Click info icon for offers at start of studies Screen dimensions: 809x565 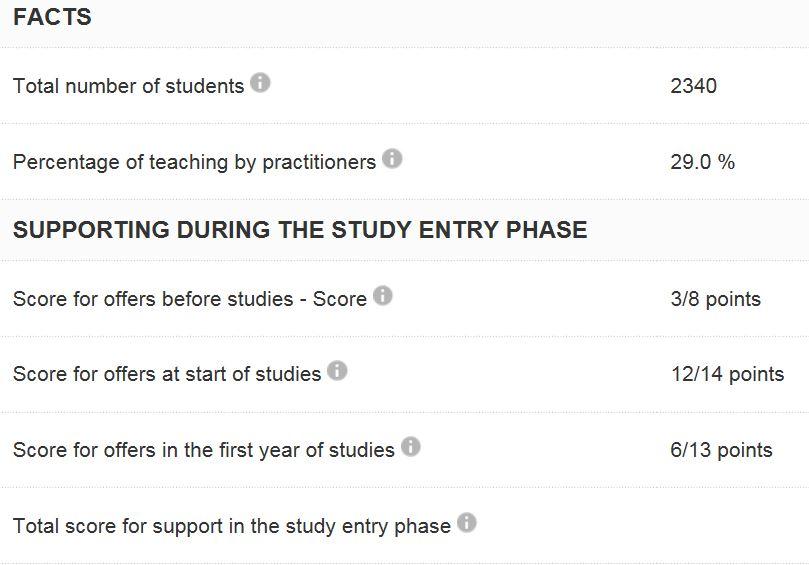point(337,371)
